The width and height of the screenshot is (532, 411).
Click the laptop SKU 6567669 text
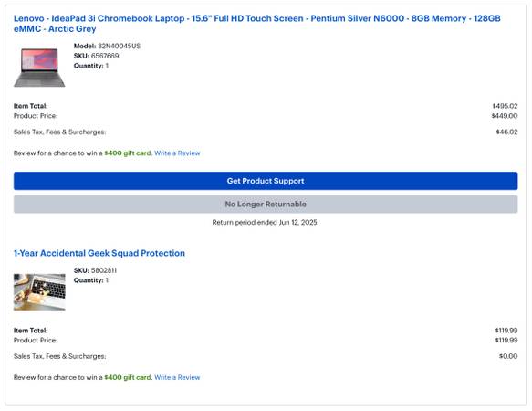point(105,56)
